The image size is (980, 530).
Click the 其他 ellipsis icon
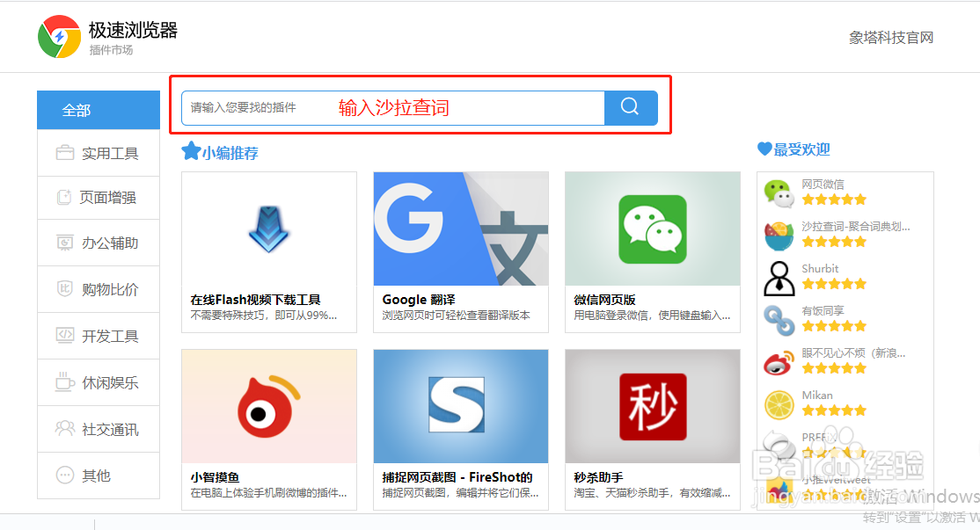[x=65, y=475]
